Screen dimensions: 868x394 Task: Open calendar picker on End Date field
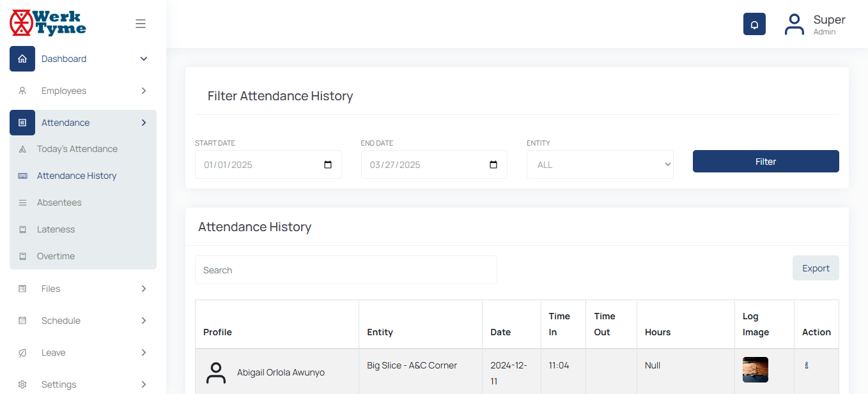[x=493, y=165]
